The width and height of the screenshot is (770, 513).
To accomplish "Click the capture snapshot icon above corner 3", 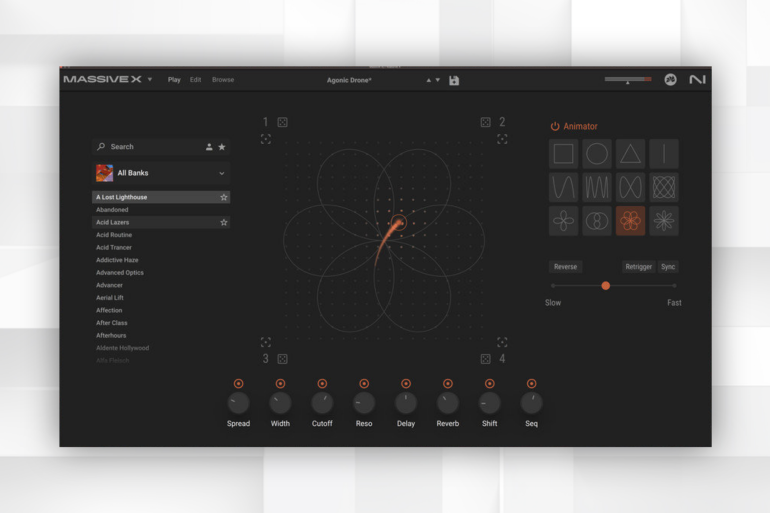I will (x=266, y=342).
